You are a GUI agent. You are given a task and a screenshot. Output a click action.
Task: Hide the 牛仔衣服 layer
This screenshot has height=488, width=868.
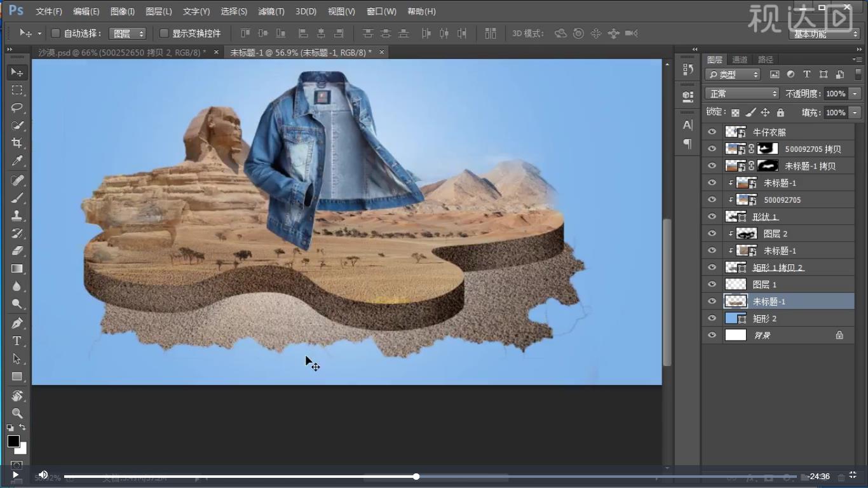tap(712, 132)
